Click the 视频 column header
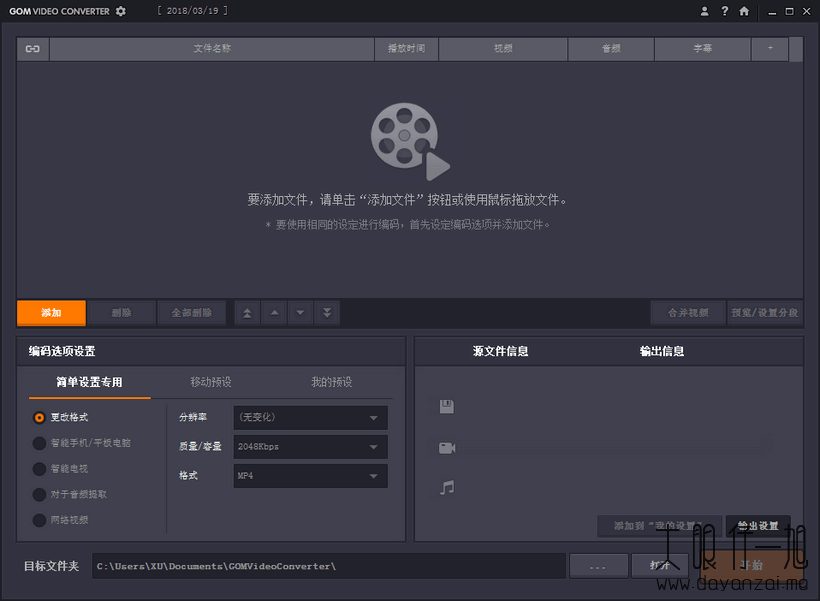Screen dimensions: 820x601 point(503,49)
